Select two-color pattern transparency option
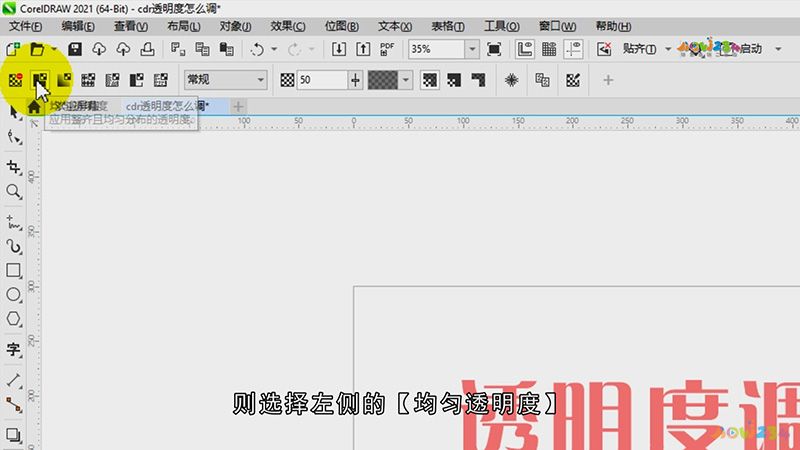The width and height of the screenshot is (800, 450). [x=137, y=80]
